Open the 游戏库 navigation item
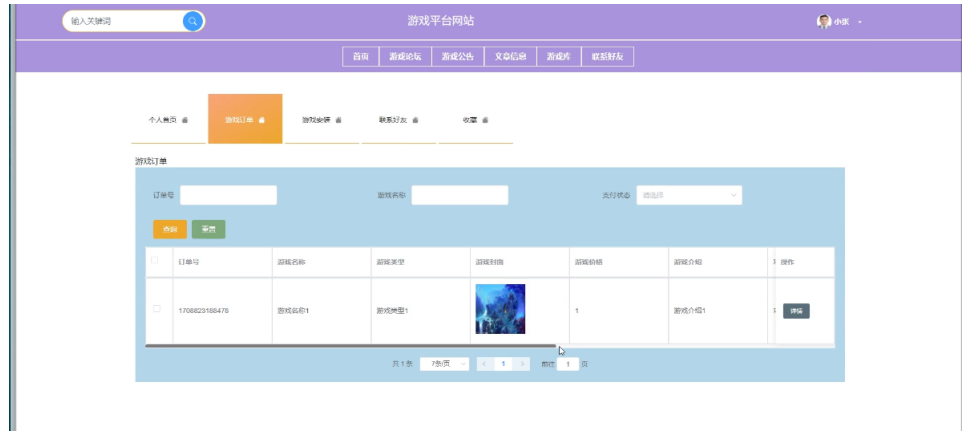979x442 pixels. click(559, 57)
